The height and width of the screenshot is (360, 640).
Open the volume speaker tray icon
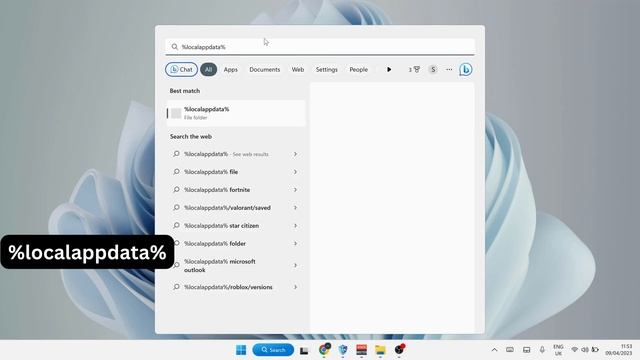[585, 350]
